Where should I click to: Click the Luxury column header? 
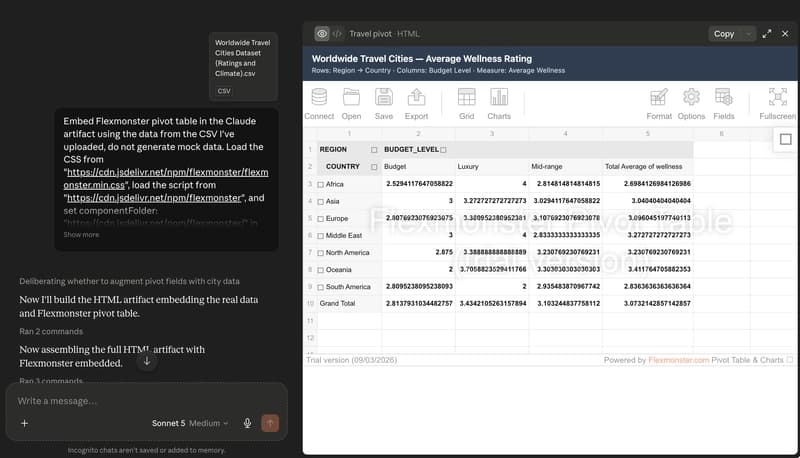(x=492, y=167)
